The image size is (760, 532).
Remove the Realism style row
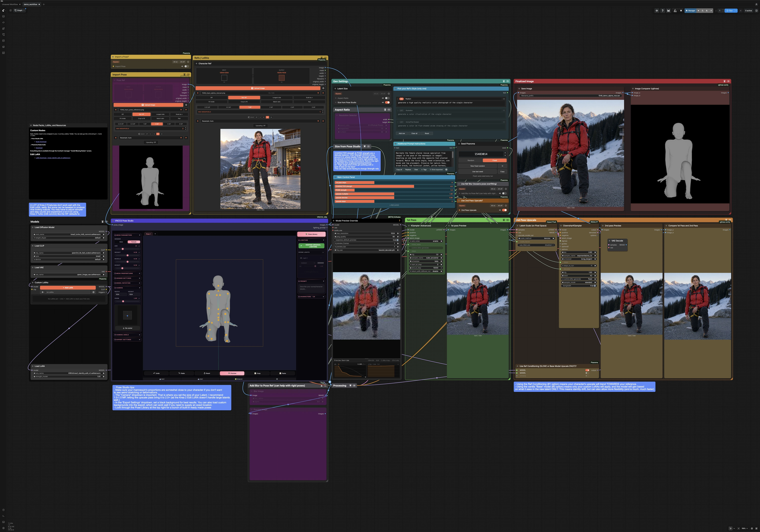504,99
